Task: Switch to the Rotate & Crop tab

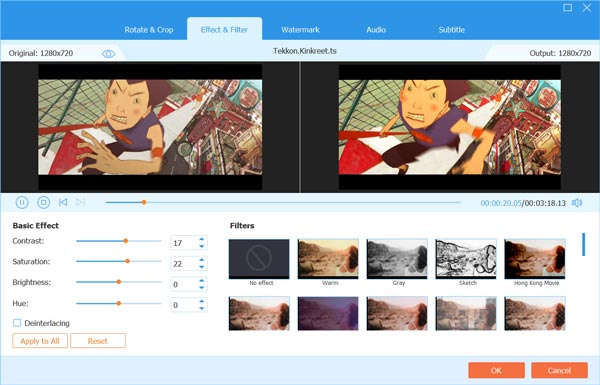Action: tap(149, 29)
